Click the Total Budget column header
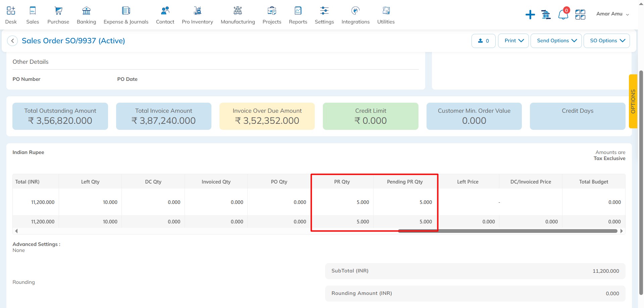This screenshot has height=308, width=644. (594, 182)
